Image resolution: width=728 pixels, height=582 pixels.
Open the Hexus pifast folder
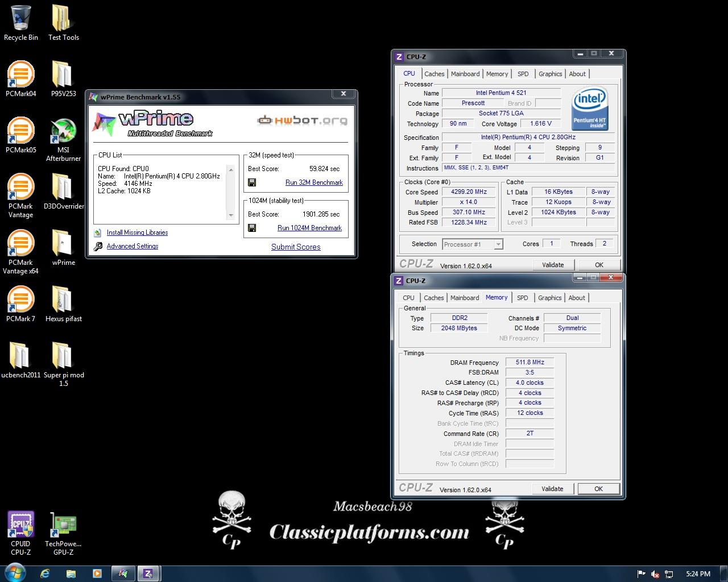pos(63,304)
